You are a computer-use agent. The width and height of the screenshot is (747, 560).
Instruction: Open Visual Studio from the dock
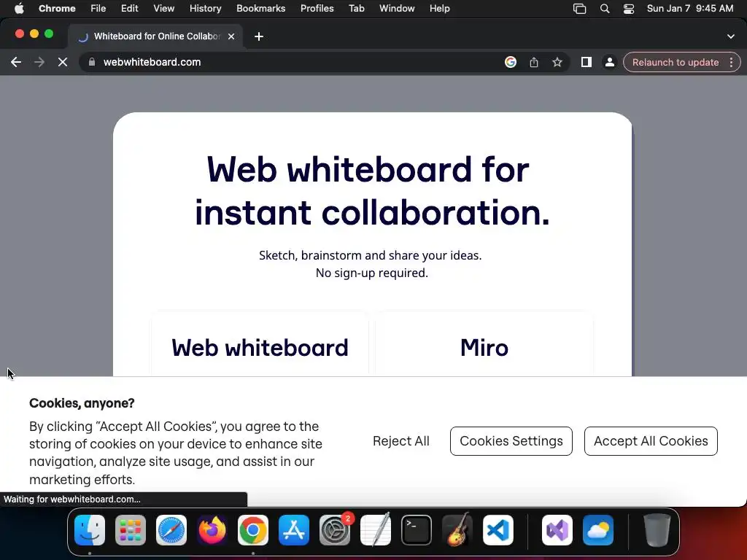[x=557, y=530]
